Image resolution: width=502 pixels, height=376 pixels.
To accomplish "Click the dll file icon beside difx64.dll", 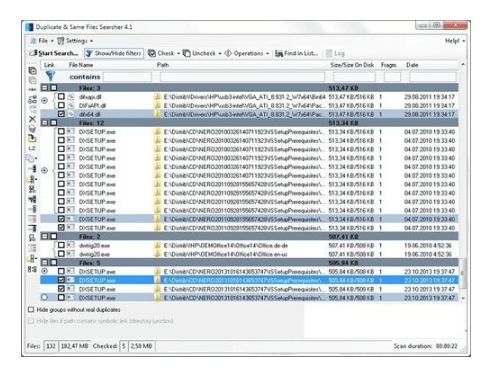I will 71,114.
